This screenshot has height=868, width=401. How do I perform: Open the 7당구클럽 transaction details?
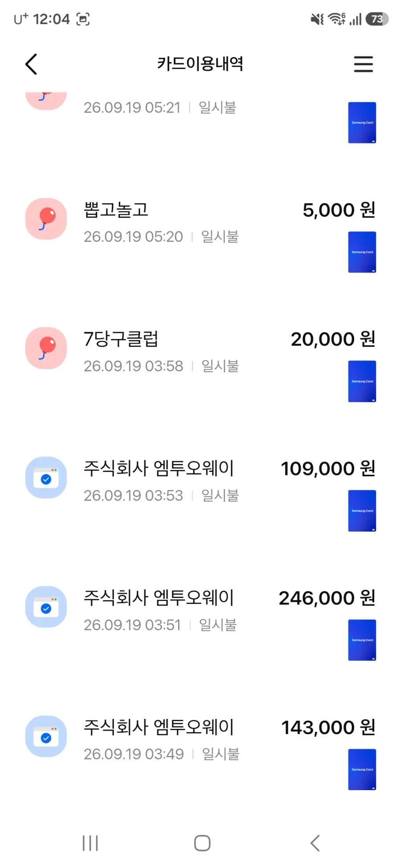(200, 364)
